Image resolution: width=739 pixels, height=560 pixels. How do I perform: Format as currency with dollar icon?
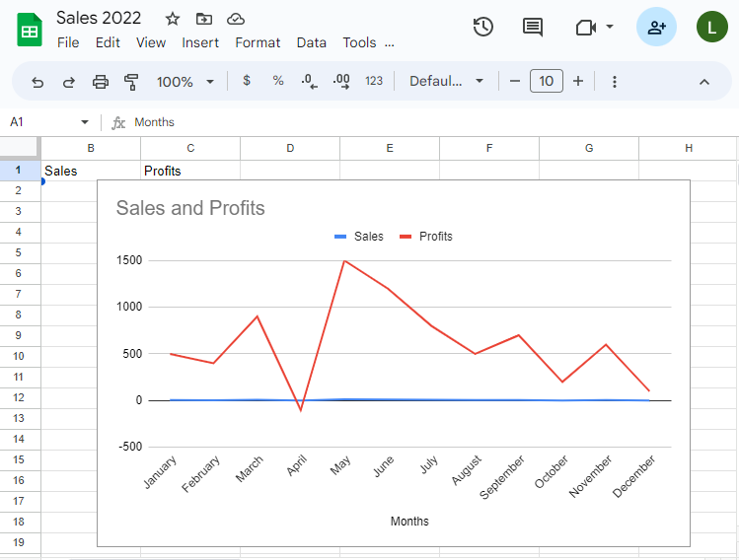[x=247, y=81]
